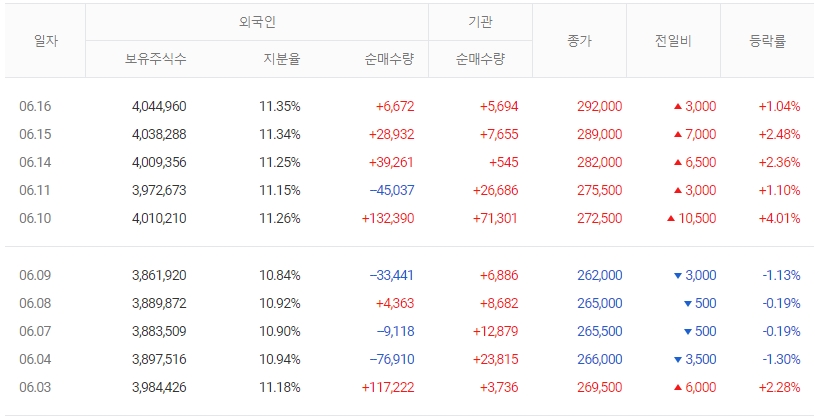Click the 등락률 column header
The width and height of the screenshot is (815, 419).
pos(767,41)
